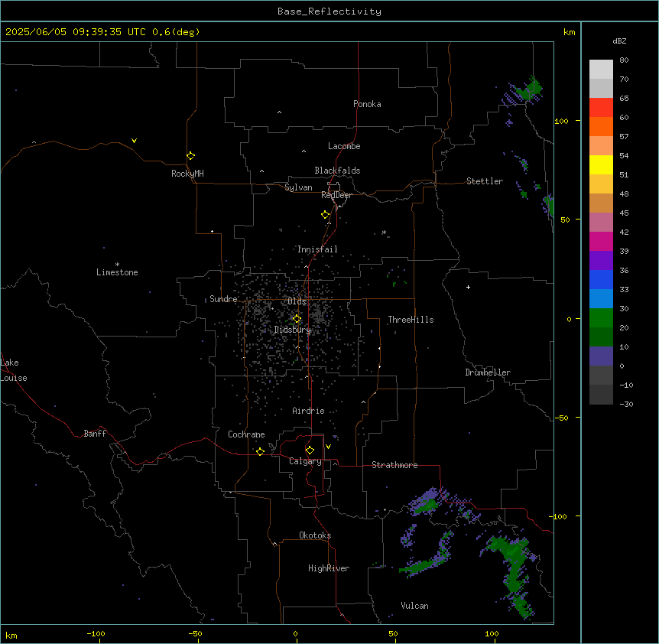
Task: Click the Okotoks label
Action: coord(315,535)
